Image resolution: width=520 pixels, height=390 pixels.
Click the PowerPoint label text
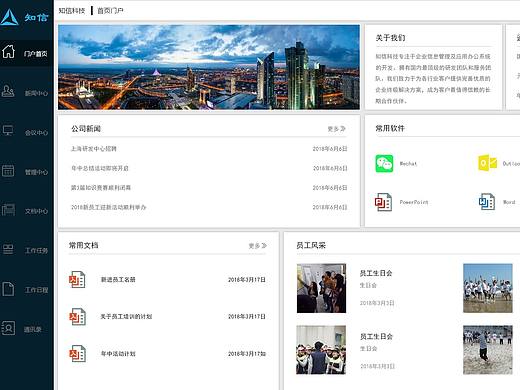pyautogui.click(x=414, y=202)
